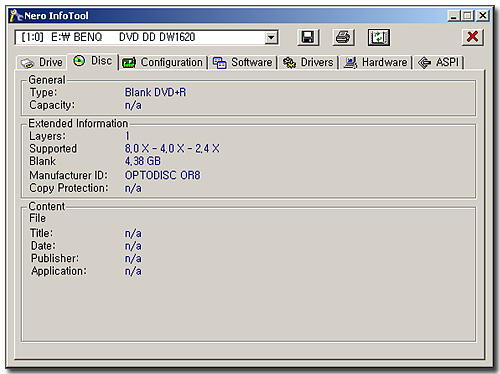Viewport: 500px width, 374px height.
Task: Click the 'Manufacturer ID:' label
Action: [69, 175]
